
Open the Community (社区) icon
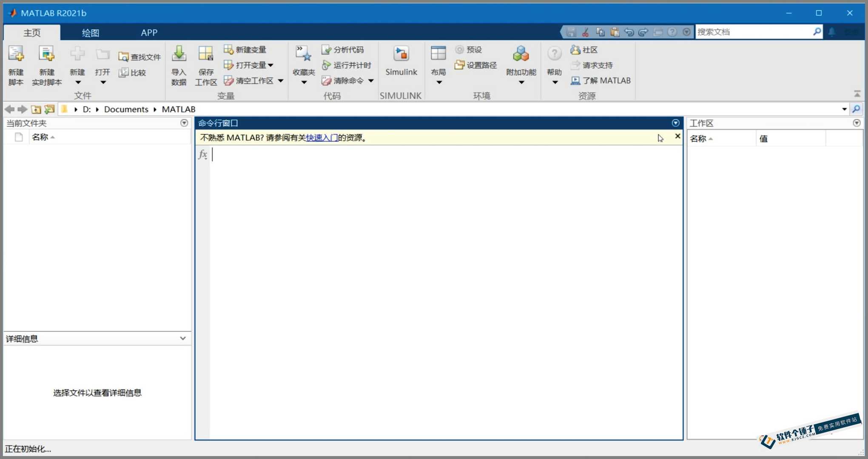click(x=575, y=50)
